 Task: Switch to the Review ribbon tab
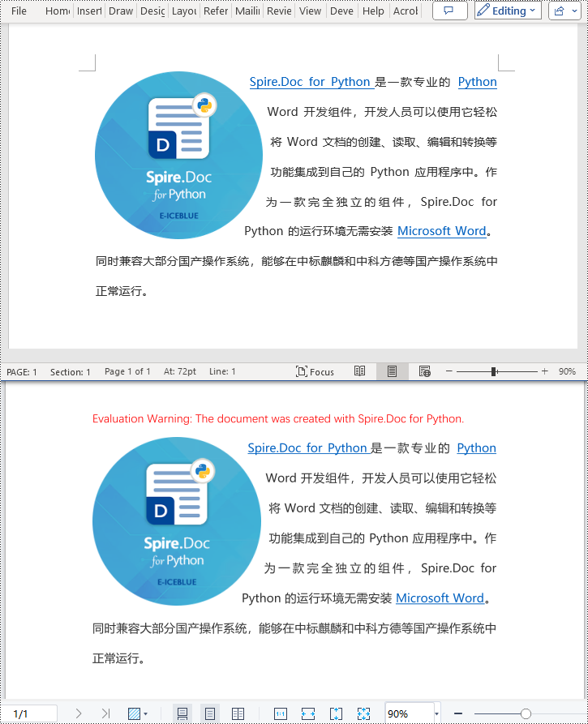tap(279, 11)
